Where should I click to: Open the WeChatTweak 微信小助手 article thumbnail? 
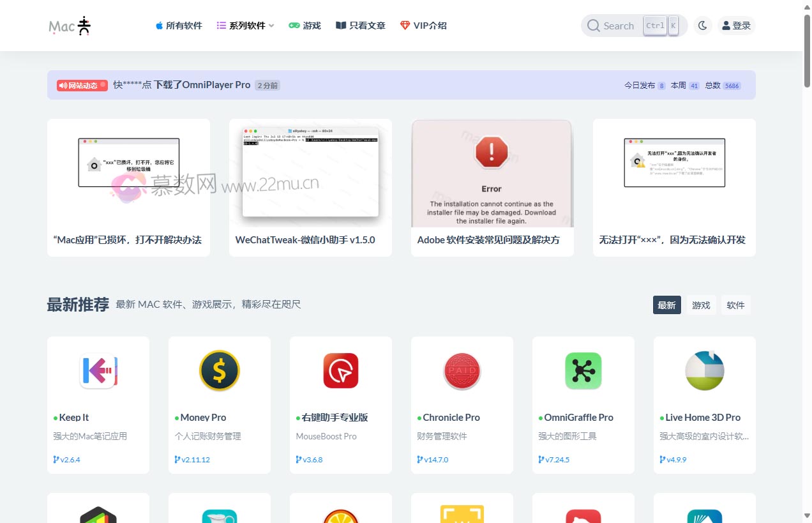click(310, 172)
